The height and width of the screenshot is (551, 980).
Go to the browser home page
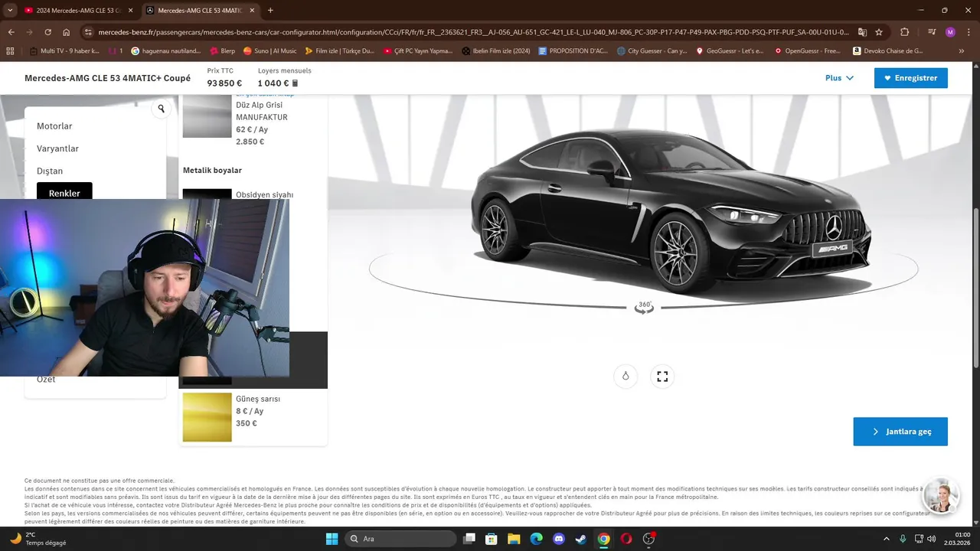(67, 32)
